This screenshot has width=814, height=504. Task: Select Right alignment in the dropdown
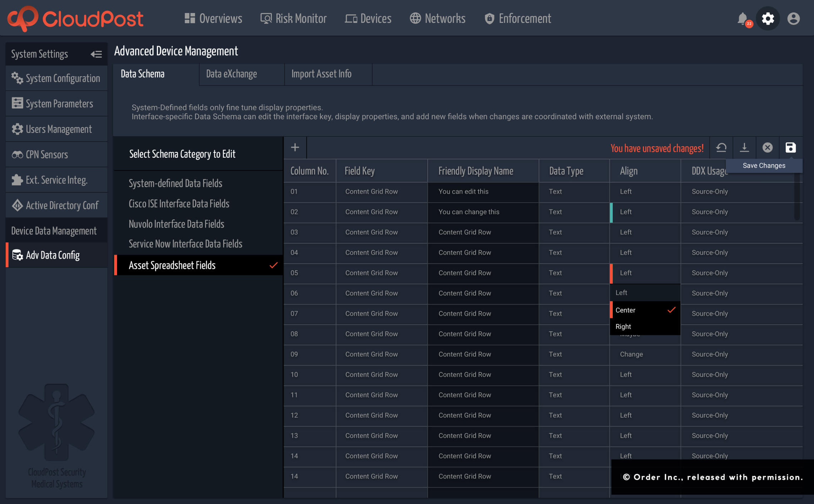(623, 326)
